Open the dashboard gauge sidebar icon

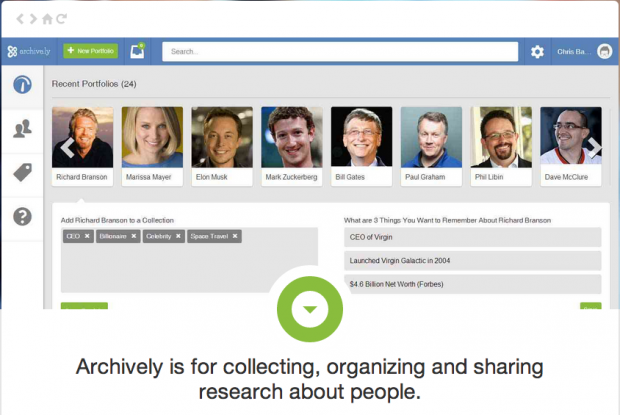point(22,85)
